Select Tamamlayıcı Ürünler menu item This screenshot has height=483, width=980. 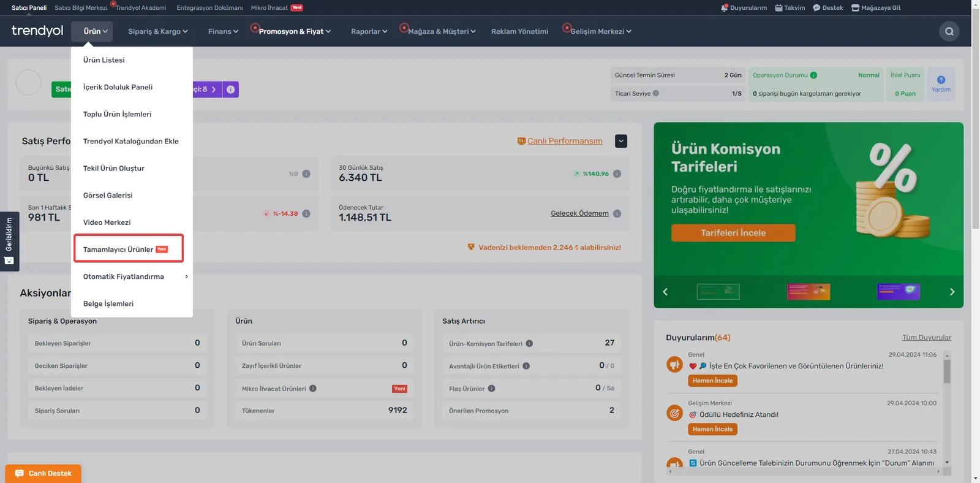point(129,249)
